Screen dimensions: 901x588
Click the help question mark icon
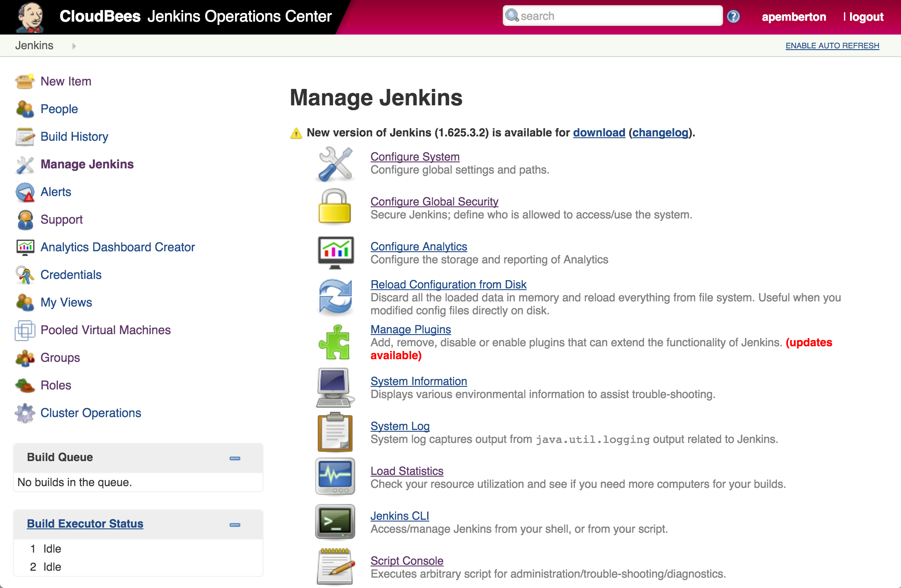point(733,16)
